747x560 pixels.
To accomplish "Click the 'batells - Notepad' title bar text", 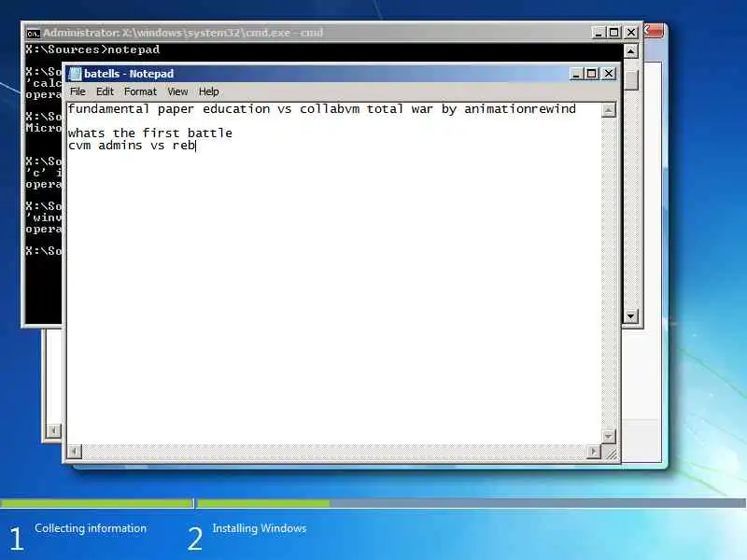I will point(129,74).
